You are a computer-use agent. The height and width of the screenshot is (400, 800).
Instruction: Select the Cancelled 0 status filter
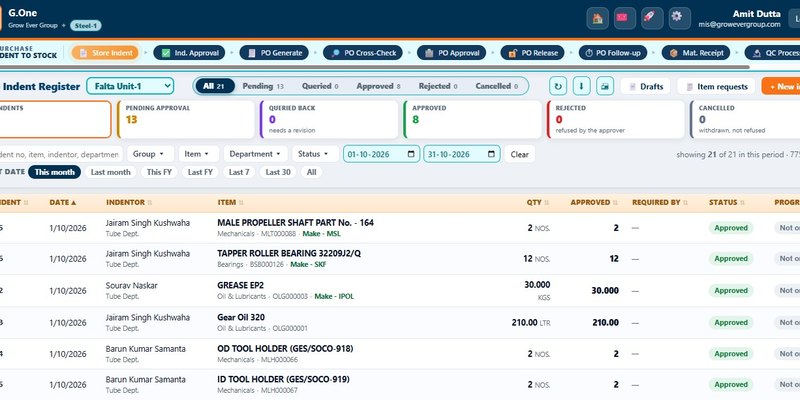[496, 86]
